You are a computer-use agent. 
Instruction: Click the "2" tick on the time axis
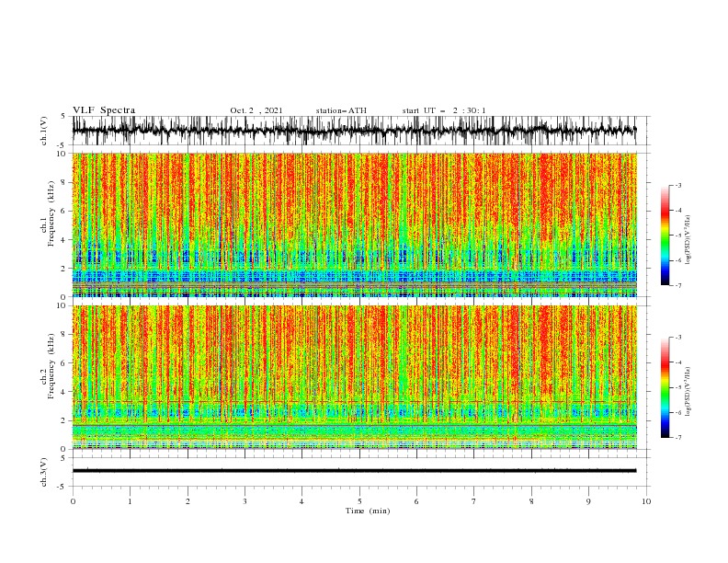(188, 501)
